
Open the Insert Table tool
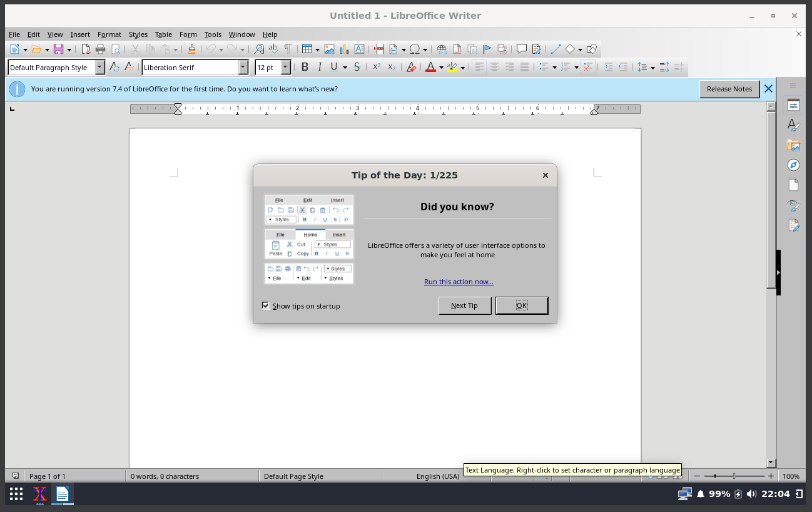pos(307,48)
